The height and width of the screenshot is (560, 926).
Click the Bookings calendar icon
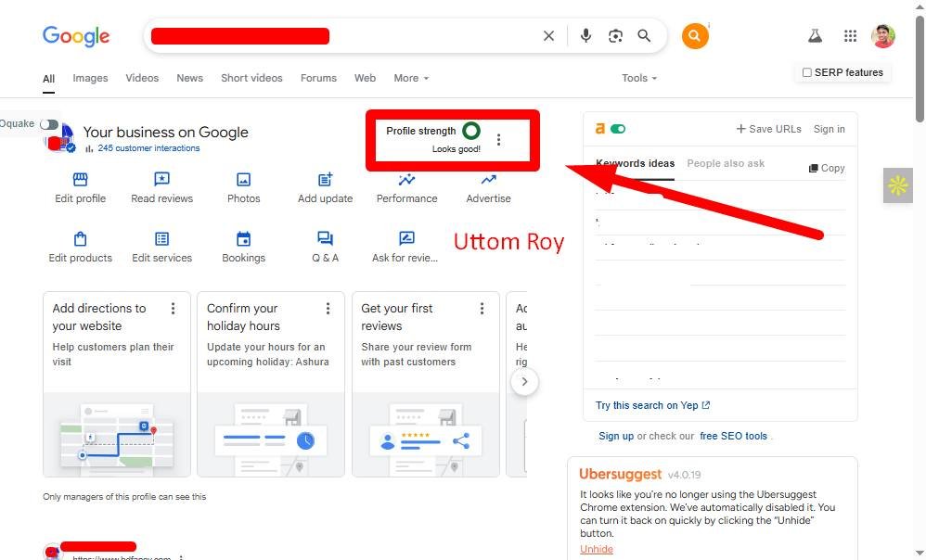[x=243, y=239]
